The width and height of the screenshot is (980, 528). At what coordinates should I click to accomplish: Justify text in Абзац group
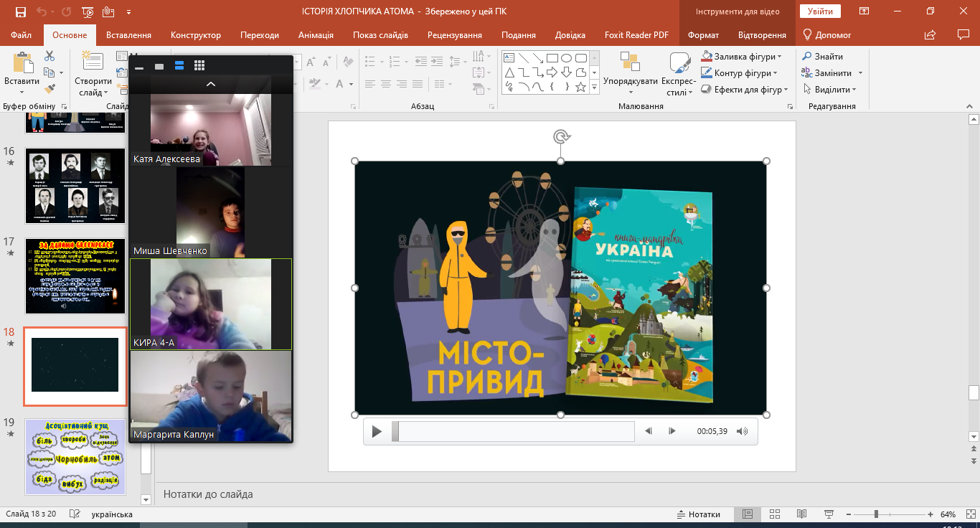pyautogui.click(x=419, y=84)
